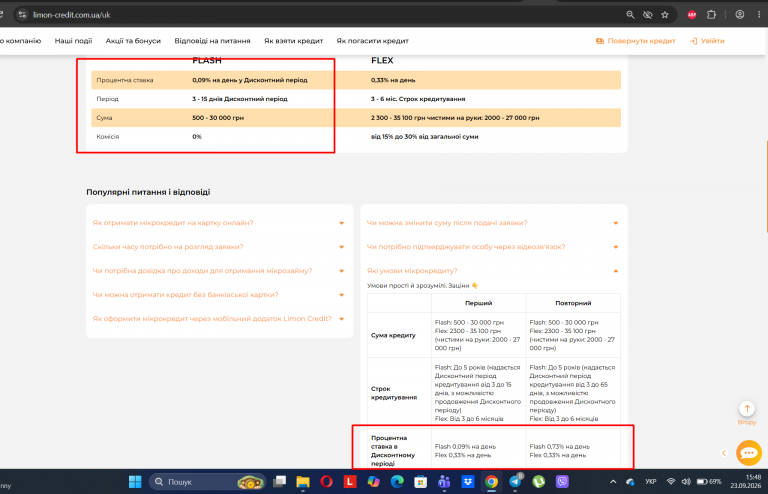Open Task View on the taskbar
Viewport: 768px width, 494px height.
click(280, 482)
